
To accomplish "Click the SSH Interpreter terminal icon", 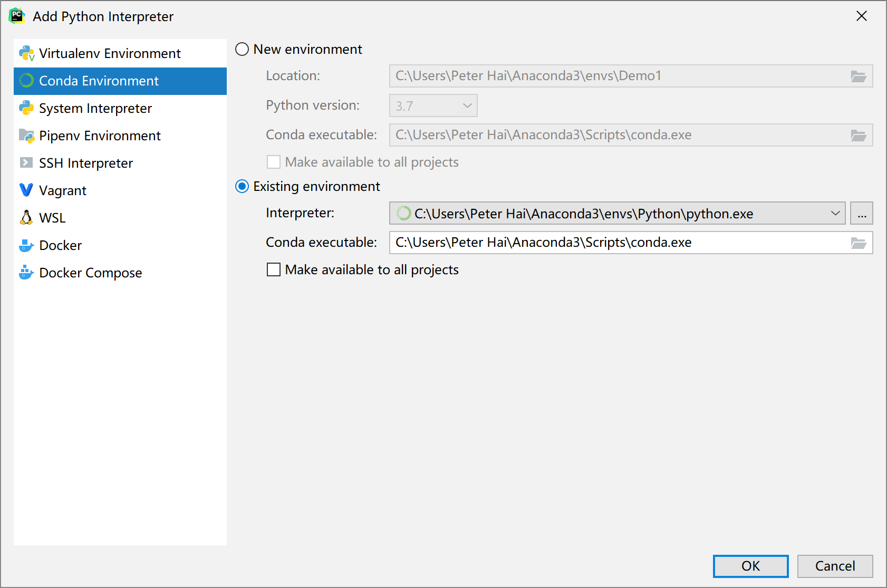I will 26,162.
